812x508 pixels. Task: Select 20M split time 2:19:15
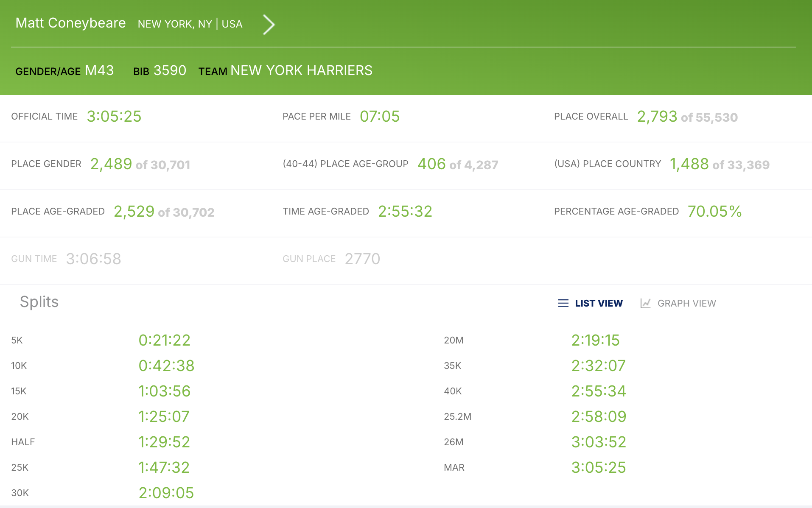click(x=596, y=340)
